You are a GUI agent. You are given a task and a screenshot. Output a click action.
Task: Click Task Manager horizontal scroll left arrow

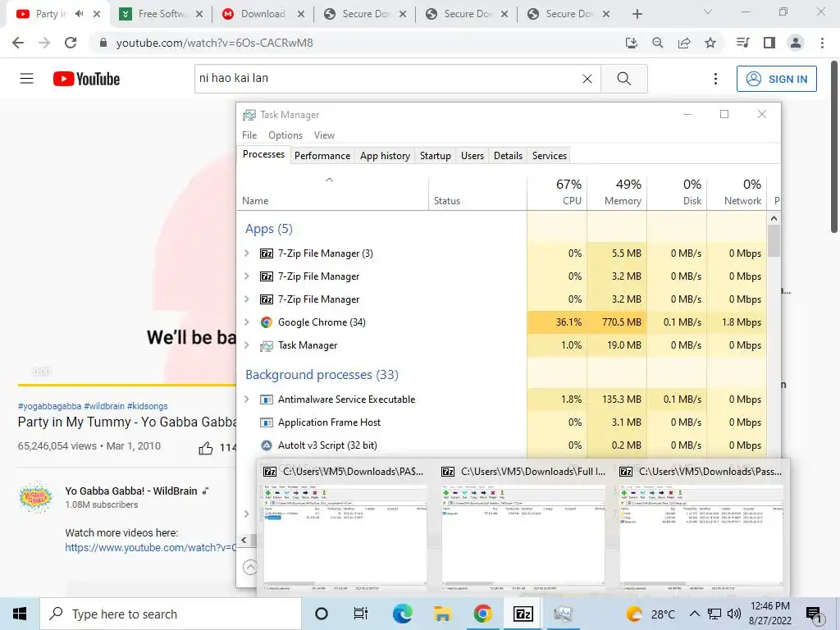point(244,540)
